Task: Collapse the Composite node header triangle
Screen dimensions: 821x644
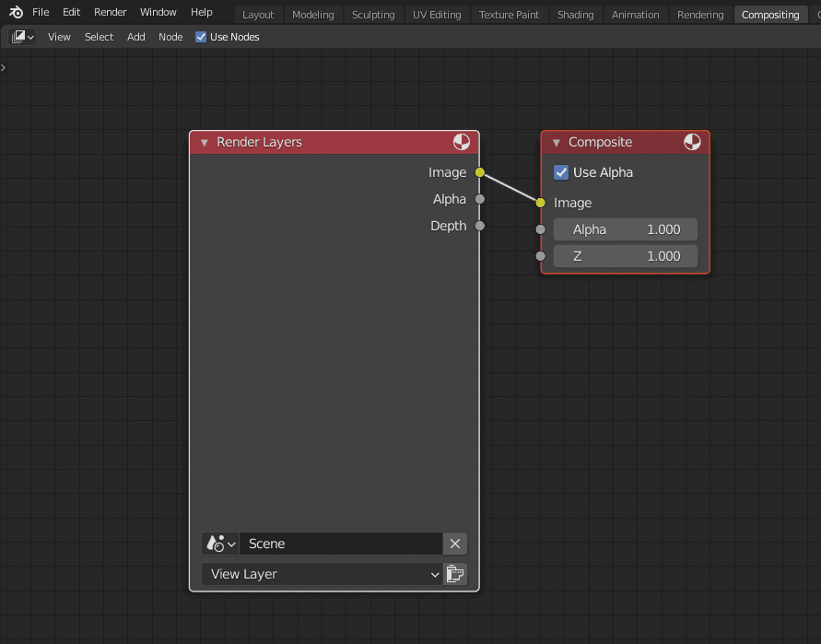Action: 556,142
